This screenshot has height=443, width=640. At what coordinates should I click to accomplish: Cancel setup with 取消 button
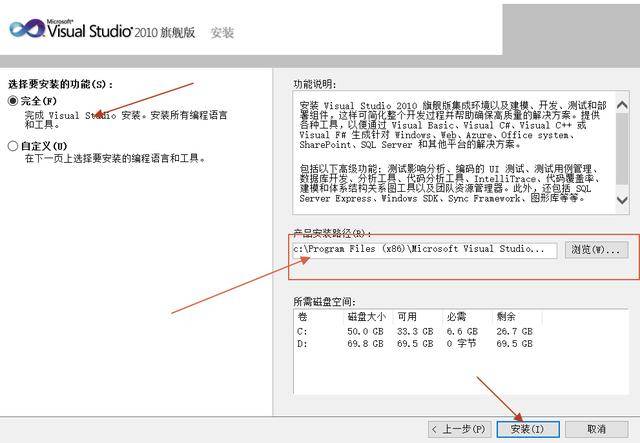pyautogui.click(x=596, y=429)
